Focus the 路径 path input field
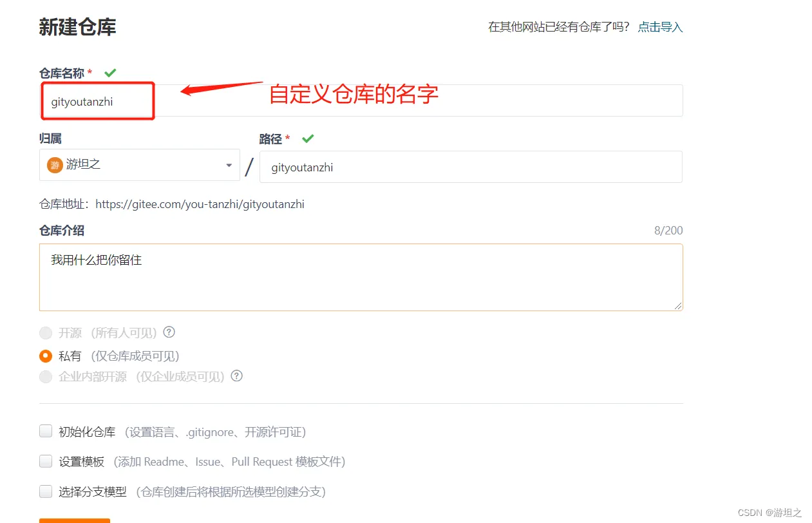 click(471, 167)
